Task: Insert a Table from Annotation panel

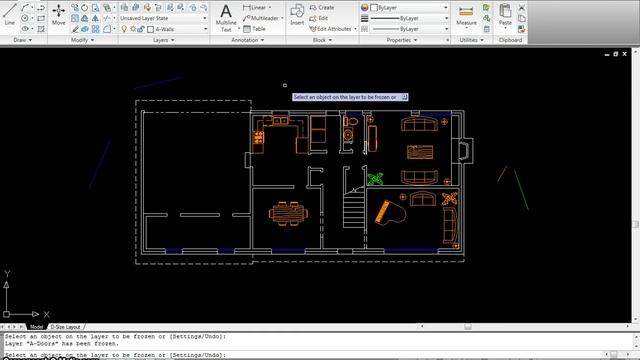Action: click(254, 29)
